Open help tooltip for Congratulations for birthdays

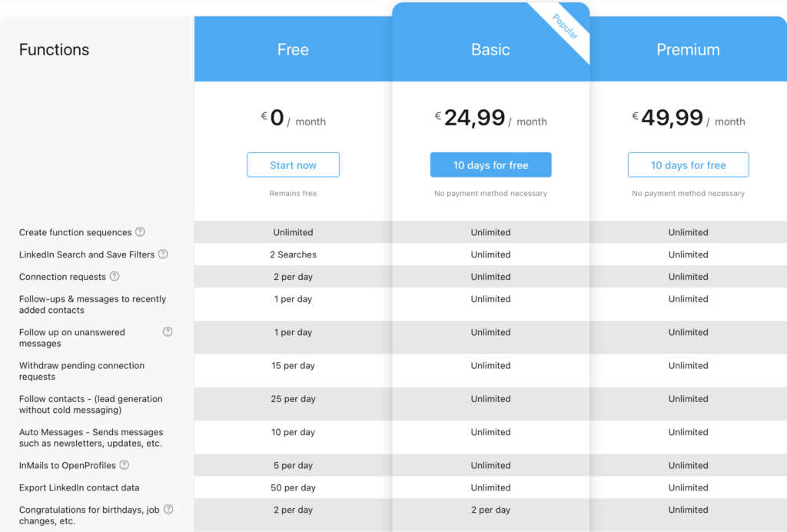pyautogui.click(x=168, y=510)
